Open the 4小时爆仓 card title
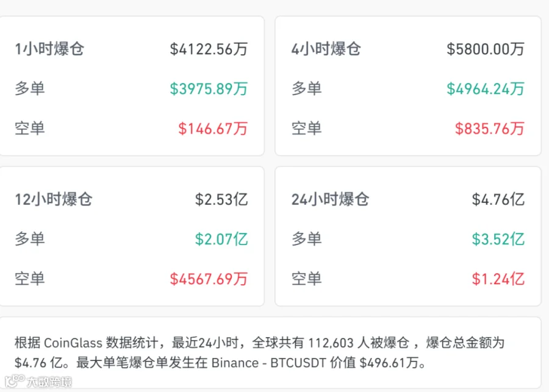Screen dimensions: 549x392 [326, 49]
